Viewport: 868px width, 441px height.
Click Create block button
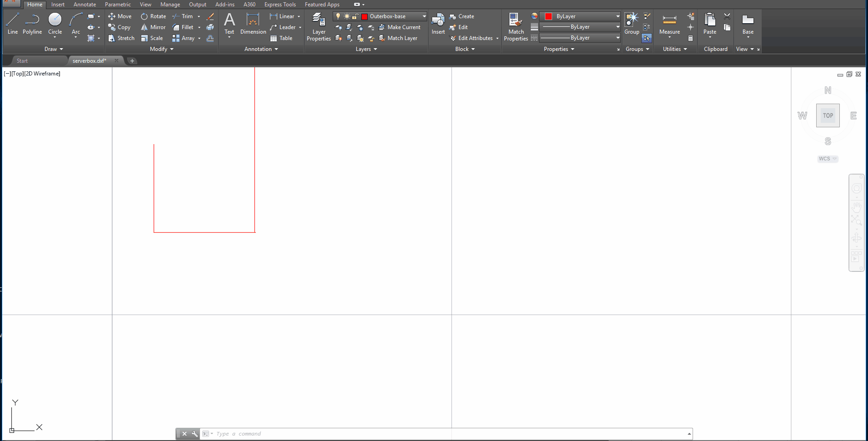click(461, 16)
